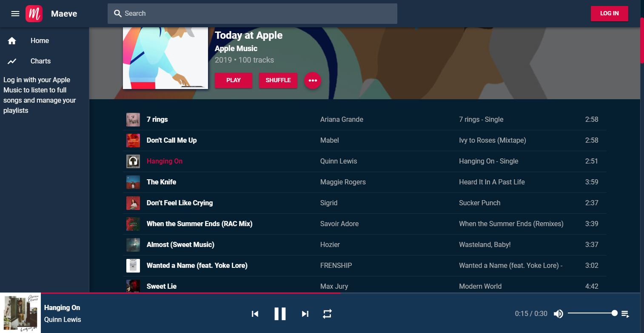Viewport: 644px width, 333px height.
Task: Click the SHUFFLE button
Action: tap(278, 80)
